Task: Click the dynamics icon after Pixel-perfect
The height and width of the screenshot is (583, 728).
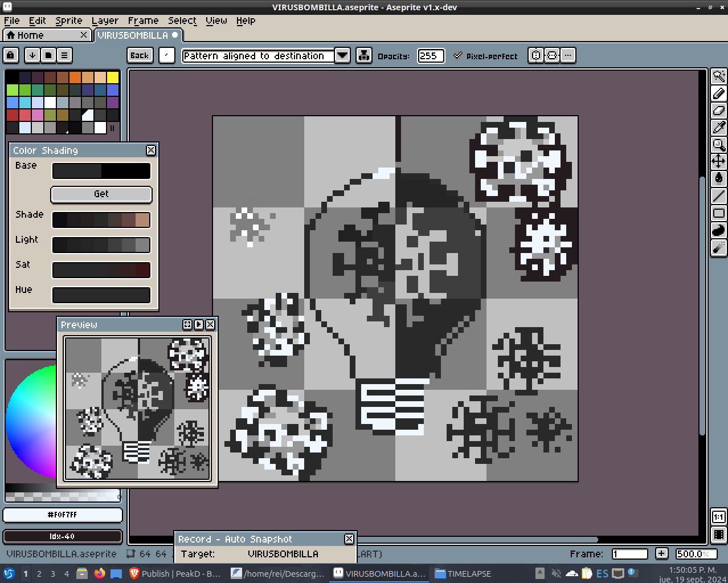Action: click(535, 55)
